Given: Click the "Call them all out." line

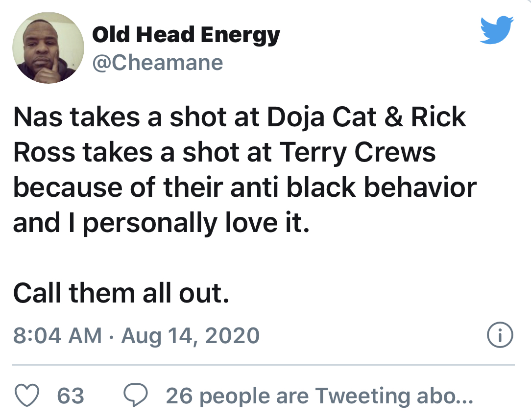Looking at the screenshot, I should click(x=121, y=292).
